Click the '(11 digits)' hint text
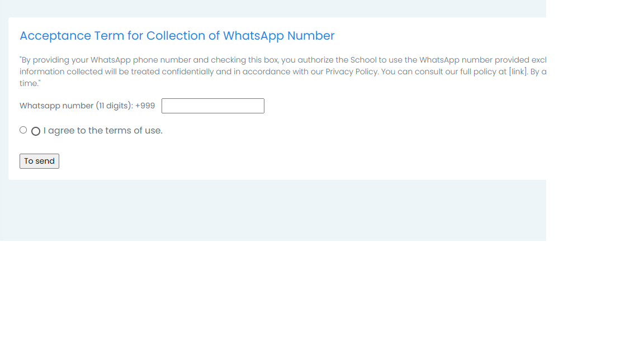Screen dimensions: 644x362 click(115, 106)
